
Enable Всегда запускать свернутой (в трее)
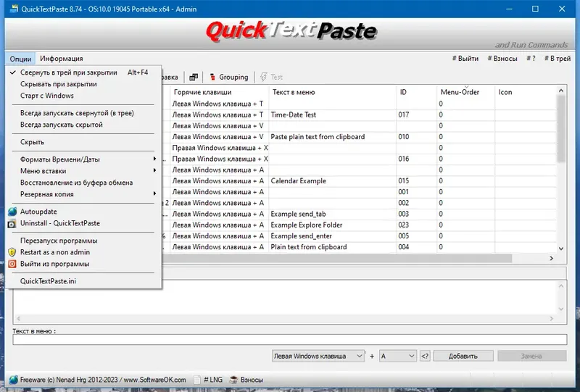(x=84, y=113)
